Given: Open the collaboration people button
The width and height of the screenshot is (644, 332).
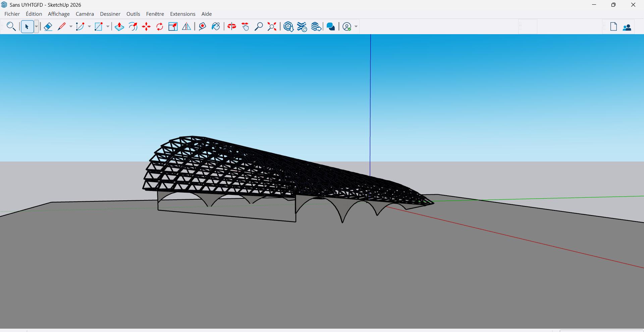Looking at the screenshot, I should pos(627,27).
